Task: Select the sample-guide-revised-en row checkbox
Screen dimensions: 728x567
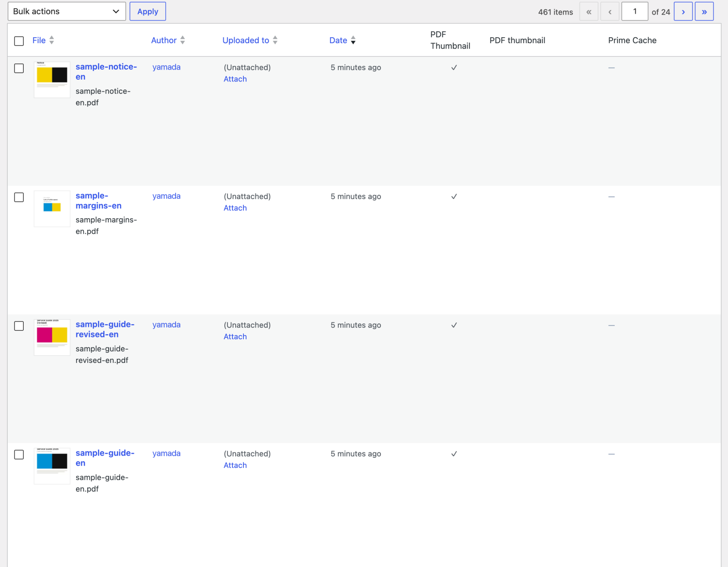Action: (19, 326)
